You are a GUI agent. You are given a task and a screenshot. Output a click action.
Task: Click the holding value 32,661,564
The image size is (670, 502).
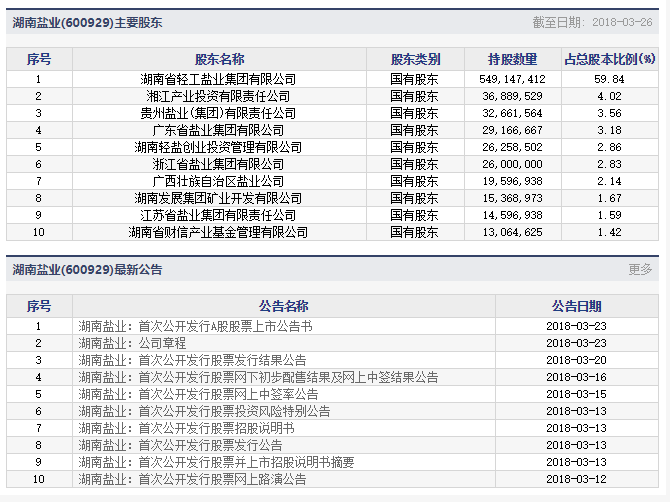click(x=512, y=113)
